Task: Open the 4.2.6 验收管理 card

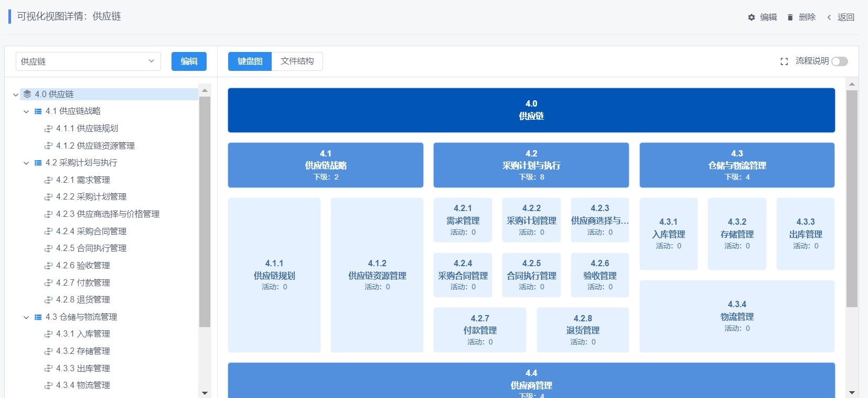Action: click(600, 275)
